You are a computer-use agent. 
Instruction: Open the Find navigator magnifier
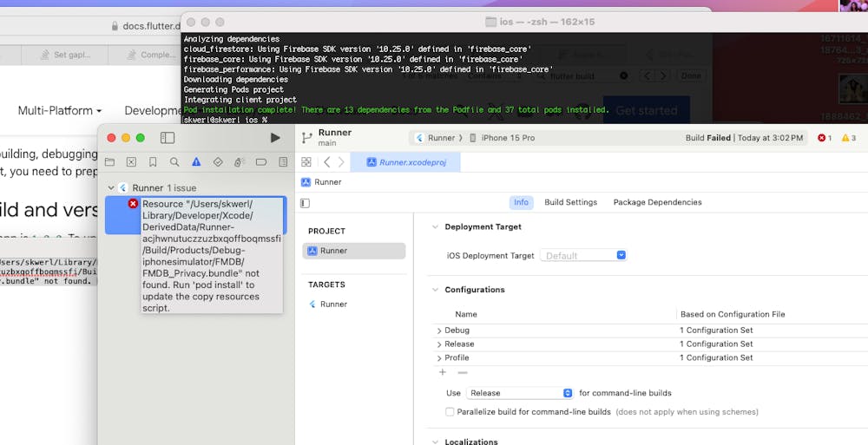click(174, 162)
